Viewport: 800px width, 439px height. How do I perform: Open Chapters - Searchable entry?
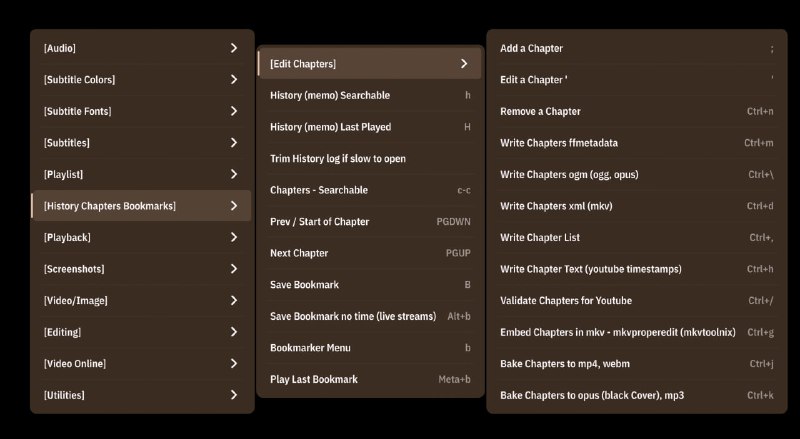click(x=370, y=190)
